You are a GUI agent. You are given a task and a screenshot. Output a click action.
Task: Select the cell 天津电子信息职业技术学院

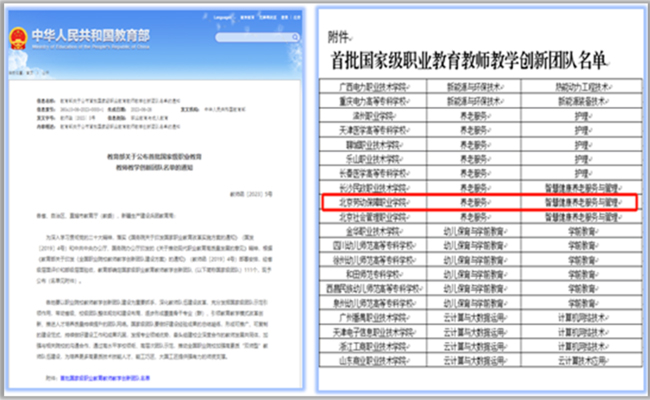tap(373, 332)
